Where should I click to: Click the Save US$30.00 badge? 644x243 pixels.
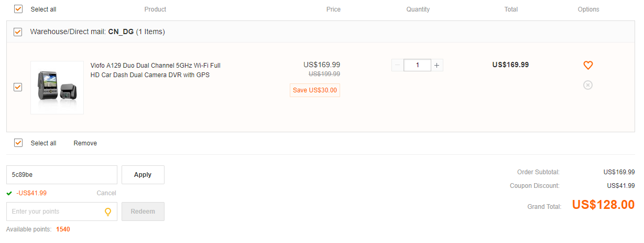pyautogui.click(x=315, y=90)
